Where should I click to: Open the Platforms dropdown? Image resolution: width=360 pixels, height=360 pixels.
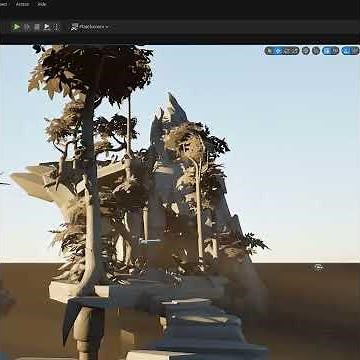point(90,27)
